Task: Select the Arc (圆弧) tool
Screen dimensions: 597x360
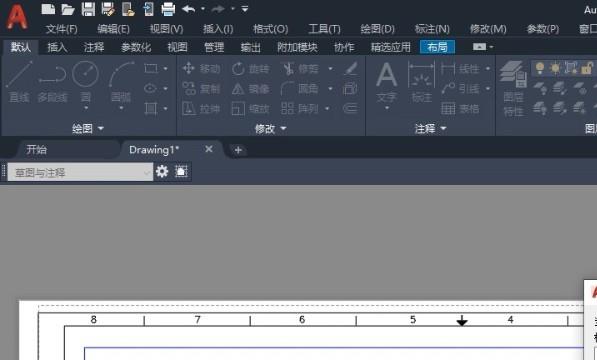Action: (121, 81)
